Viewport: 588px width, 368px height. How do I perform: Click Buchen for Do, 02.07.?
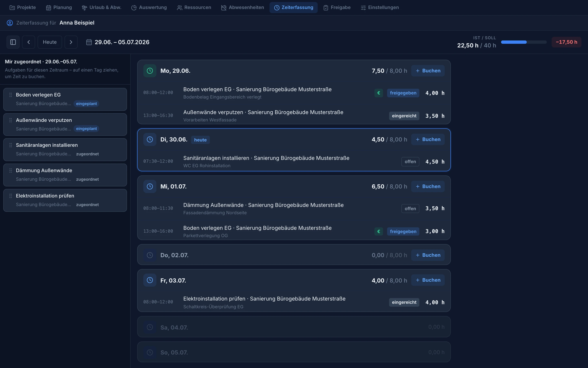click(428, 255)
